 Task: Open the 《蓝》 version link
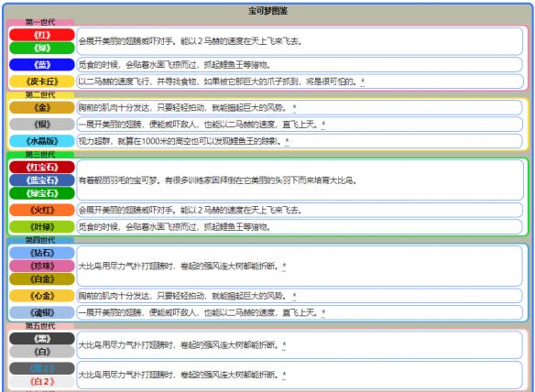42,64
